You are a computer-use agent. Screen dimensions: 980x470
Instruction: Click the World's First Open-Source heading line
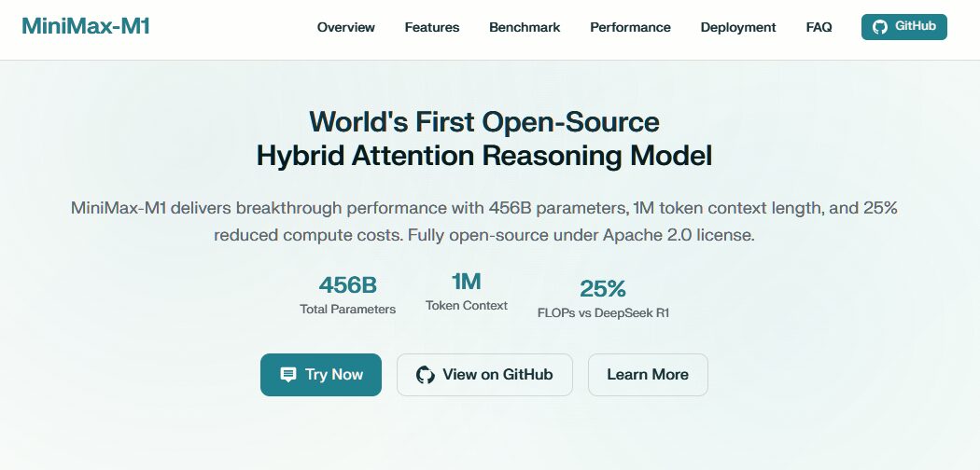[x=484, y=121]
